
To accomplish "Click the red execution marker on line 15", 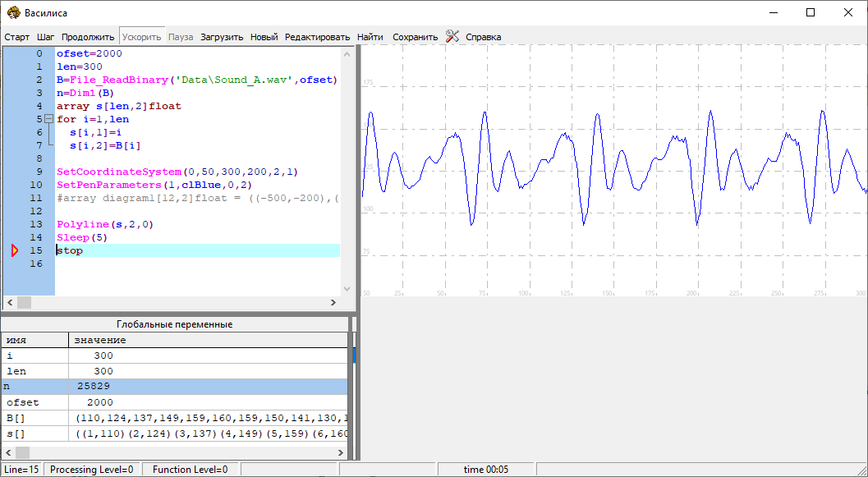I will [14, 250].
